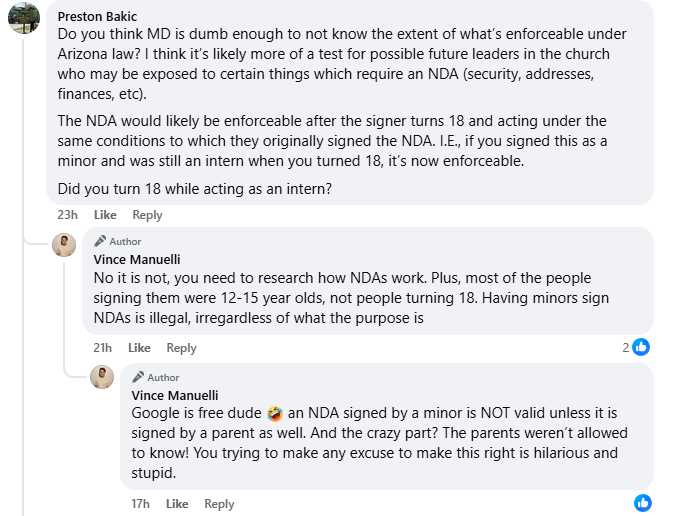This screenshot has width=677, height=516.
Task: Click Vince Manuelli's avatar on nested reply
Action: click(x=102, y=377)
